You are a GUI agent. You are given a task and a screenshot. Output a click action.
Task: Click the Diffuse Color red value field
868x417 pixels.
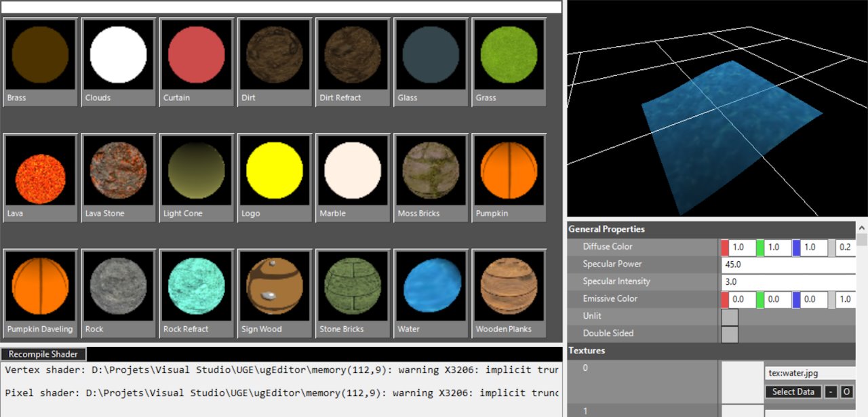(x=743, y=247)
